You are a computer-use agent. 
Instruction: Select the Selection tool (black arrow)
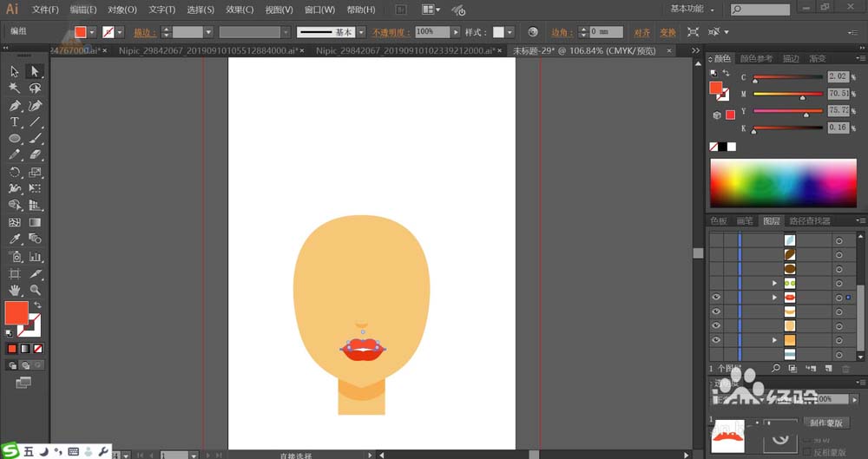(x=15, y=71)
